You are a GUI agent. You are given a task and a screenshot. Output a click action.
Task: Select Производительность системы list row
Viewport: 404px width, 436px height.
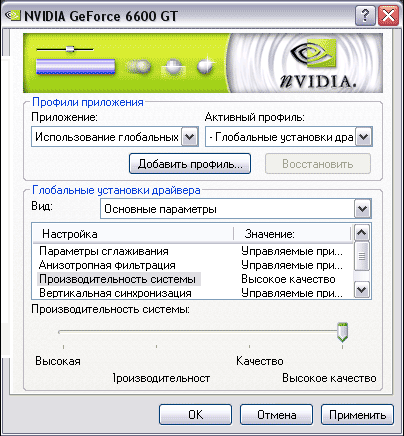coord(193,279)
